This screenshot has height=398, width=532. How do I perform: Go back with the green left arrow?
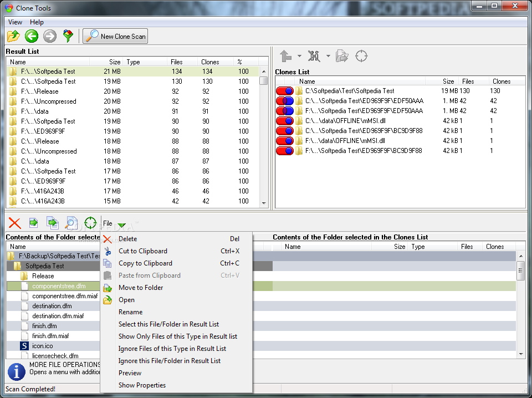point(32,36)
